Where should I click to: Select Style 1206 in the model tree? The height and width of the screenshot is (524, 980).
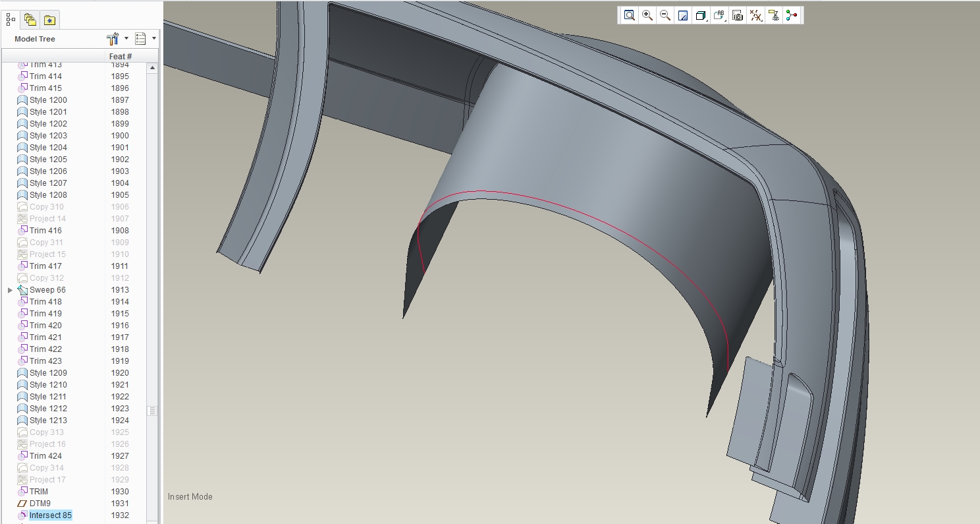pos(48,171)
